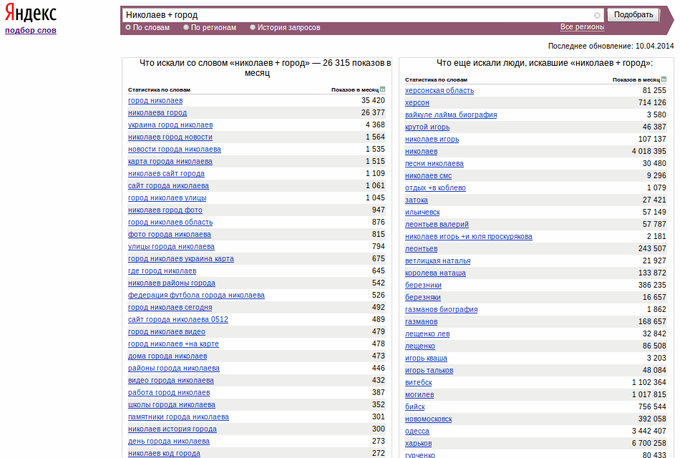The image size is (680, 458).
Task: Open 'николаев сайт города' link
Action: 166,173
